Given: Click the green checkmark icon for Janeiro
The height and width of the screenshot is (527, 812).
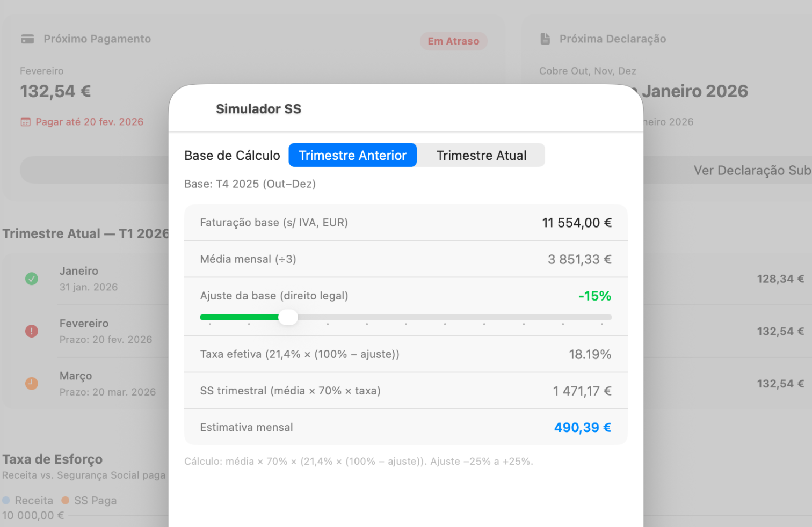Looking at the screenshot, I should [32, 279].
